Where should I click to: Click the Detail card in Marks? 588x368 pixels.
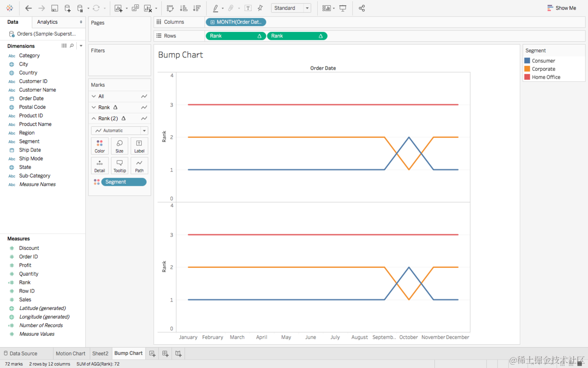[x=100, y=166]
